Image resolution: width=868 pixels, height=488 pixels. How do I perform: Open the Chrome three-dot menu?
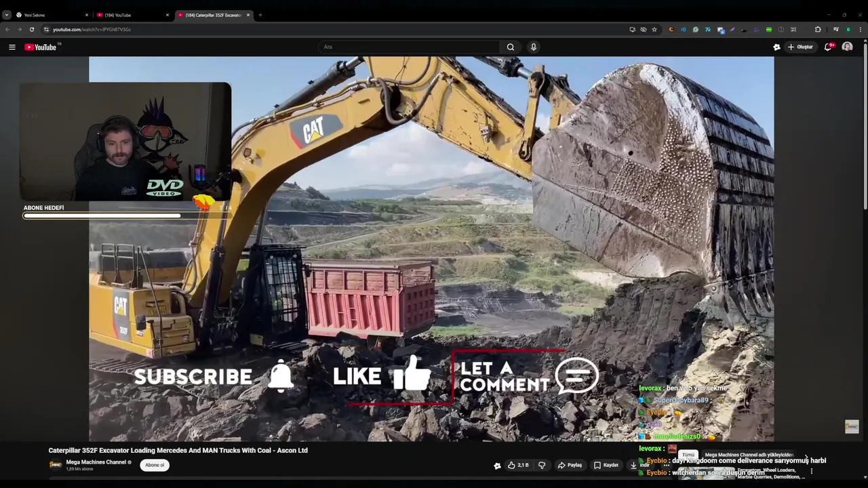pos(861,29)
